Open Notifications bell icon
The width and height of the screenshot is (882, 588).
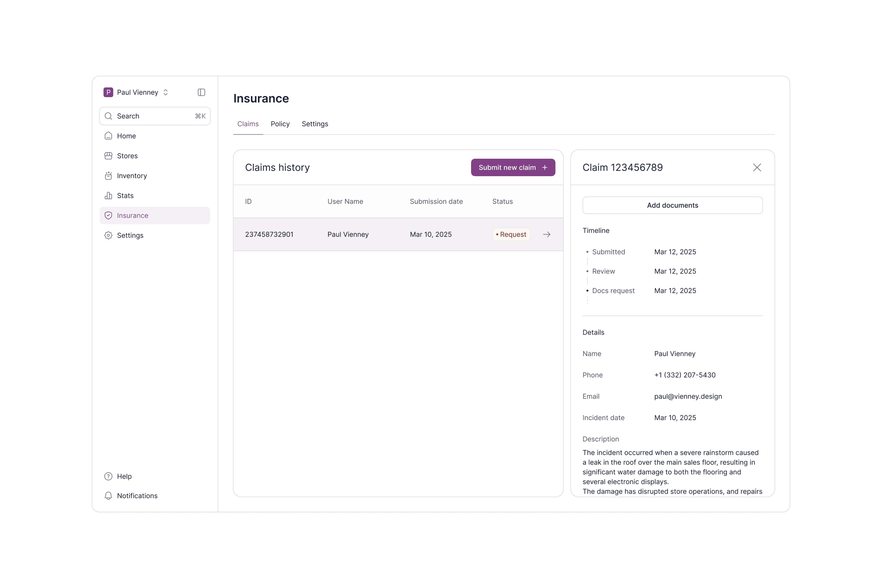tap(108, 496)
